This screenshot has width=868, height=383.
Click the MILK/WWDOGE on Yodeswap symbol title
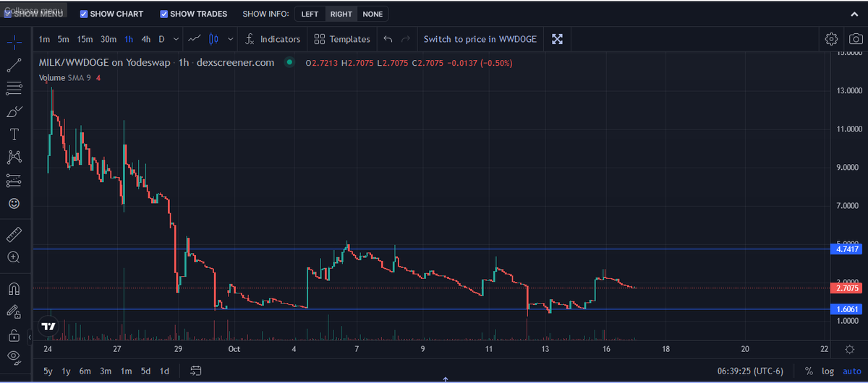tap(104, 63)
